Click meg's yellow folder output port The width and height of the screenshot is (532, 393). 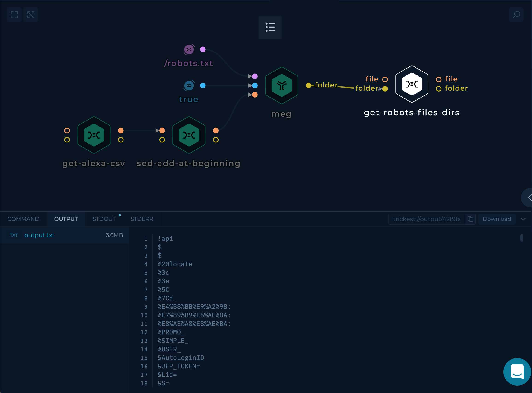point(308,85)
